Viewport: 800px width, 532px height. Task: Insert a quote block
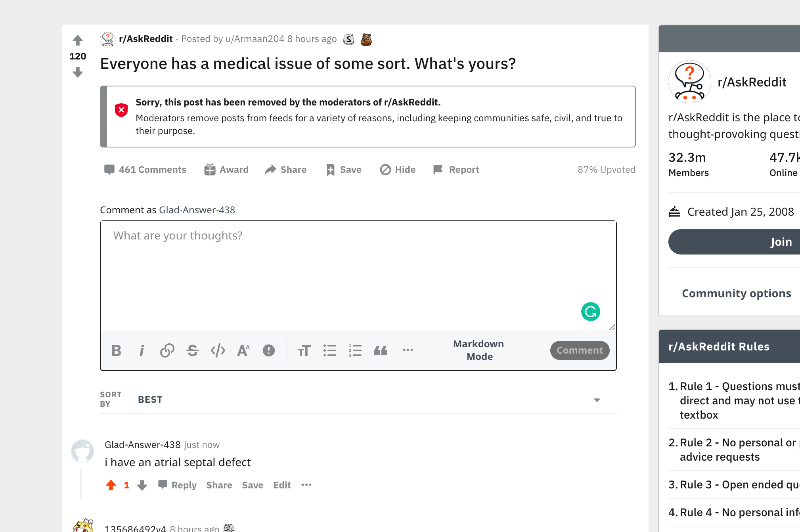pos(381,350)
